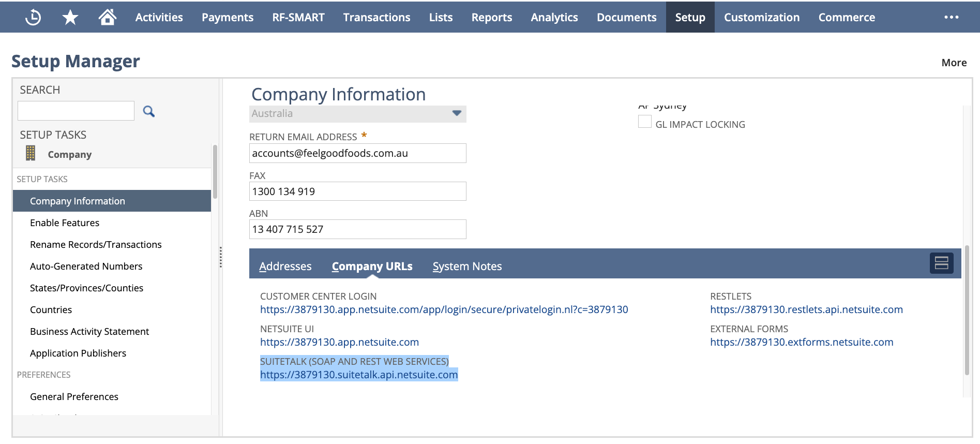
Task: Open the Shortcuts star icon
Action: click(x=70, y=17)
